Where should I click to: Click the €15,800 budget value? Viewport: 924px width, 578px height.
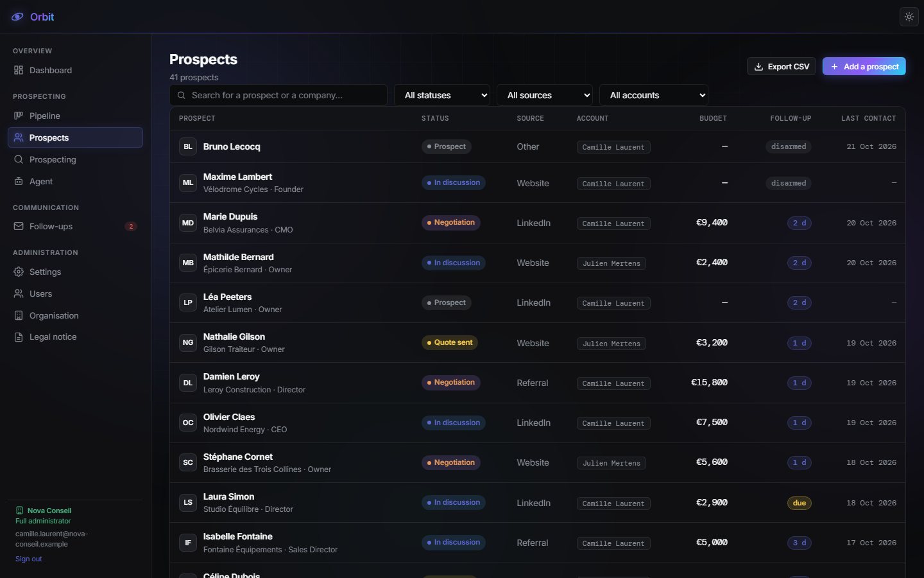pos(709,383)
